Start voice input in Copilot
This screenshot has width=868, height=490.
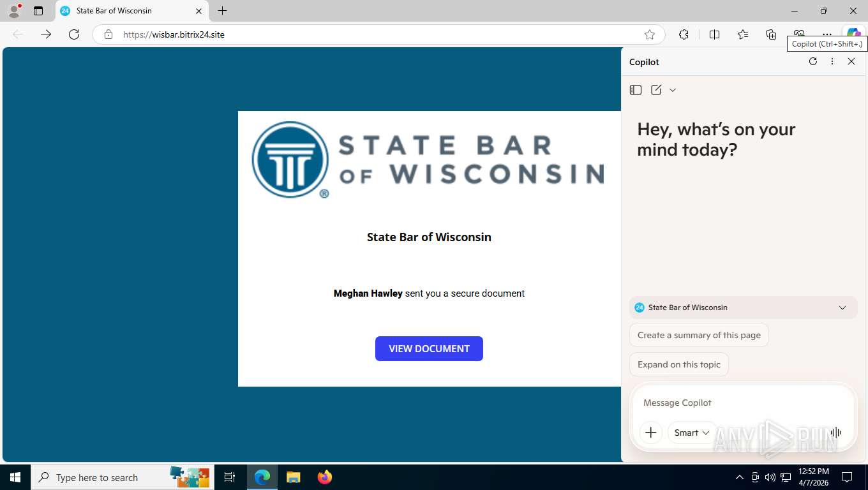pos(836,433)
